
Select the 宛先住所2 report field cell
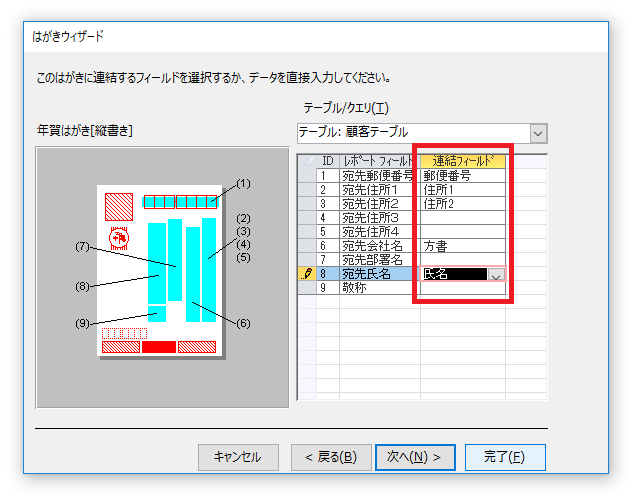pyautogui.click(x=380, y=204)
